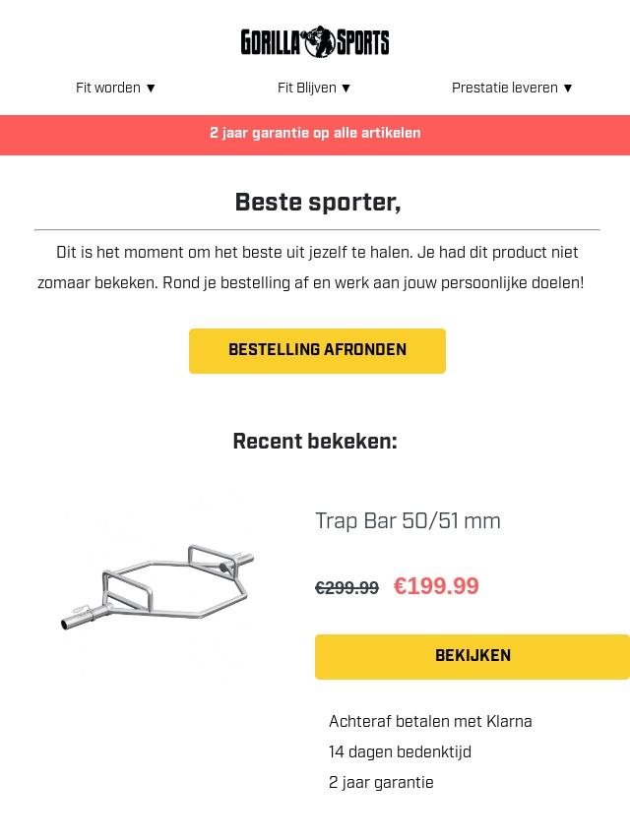This screenshot has width=630, height=840.
Task: Click the crossed-out price €299.99
Action: point(346,588)
